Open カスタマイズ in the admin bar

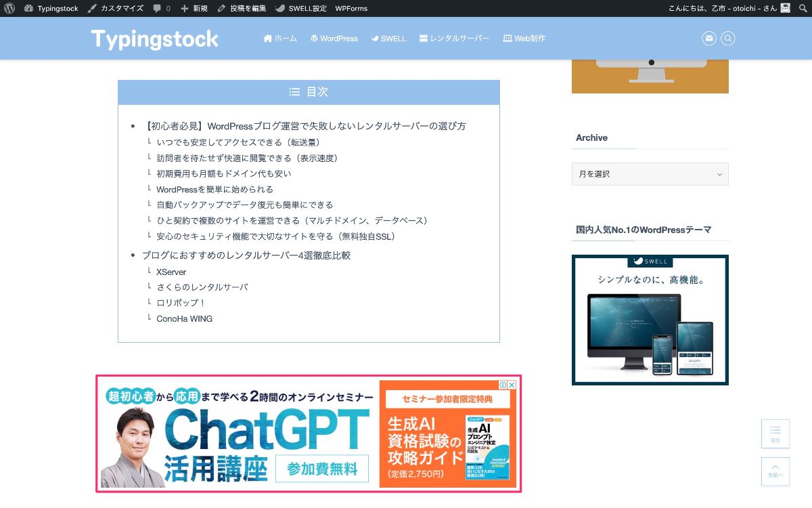coord(116,8)
